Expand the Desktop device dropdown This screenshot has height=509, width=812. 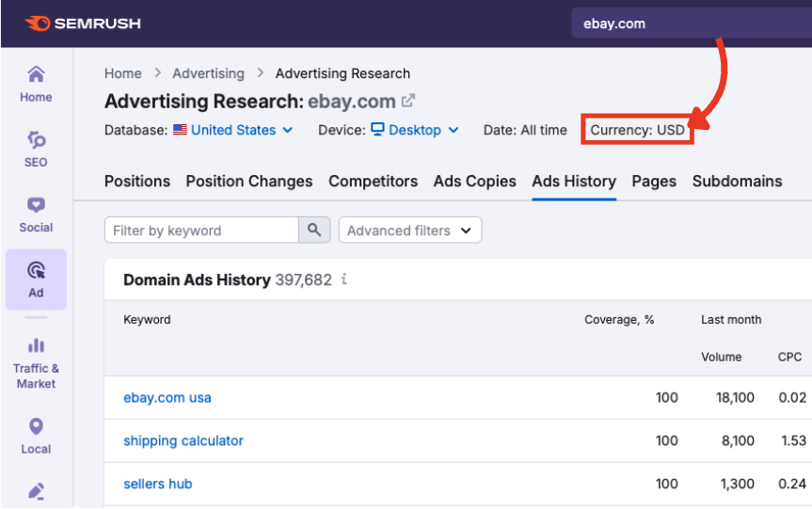414,130
